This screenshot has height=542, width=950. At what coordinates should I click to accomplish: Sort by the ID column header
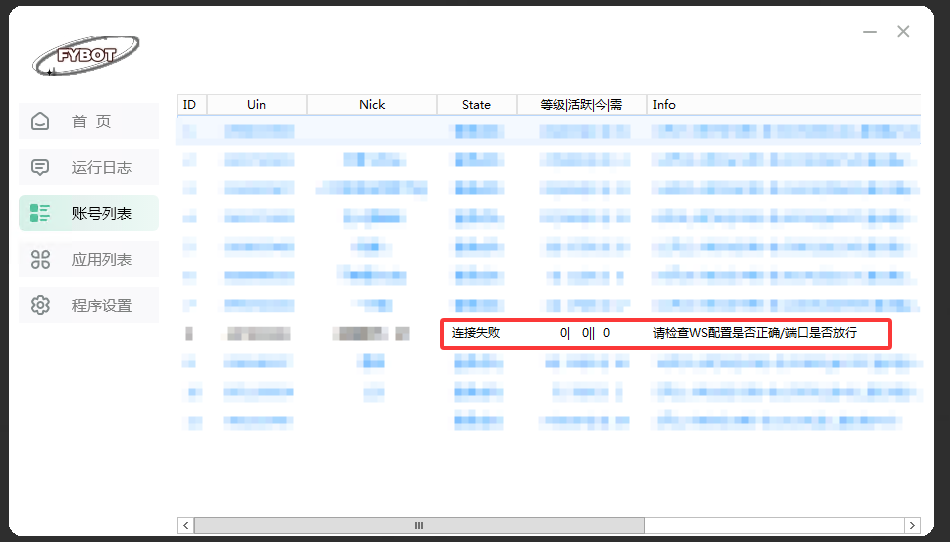(x=190, y=104)
